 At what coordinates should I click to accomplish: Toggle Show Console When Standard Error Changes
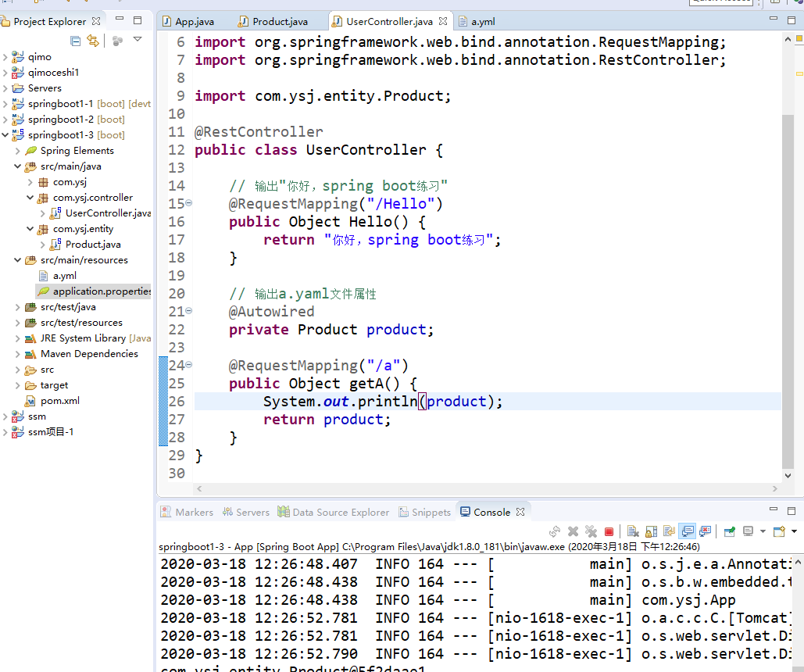[705, 531]
